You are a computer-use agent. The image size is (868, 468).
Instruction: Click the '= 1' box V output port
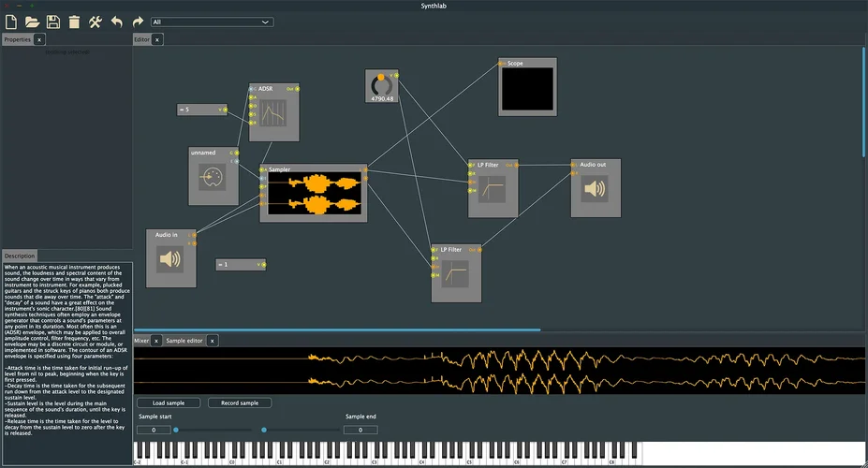tap(263, 265)
